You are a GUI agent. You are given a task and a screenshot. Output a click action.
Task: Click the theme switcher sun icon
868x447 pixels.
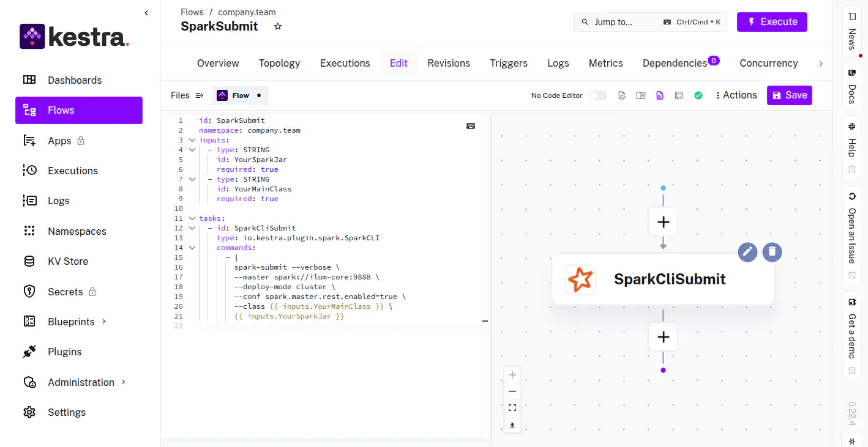tap(851, 441)
